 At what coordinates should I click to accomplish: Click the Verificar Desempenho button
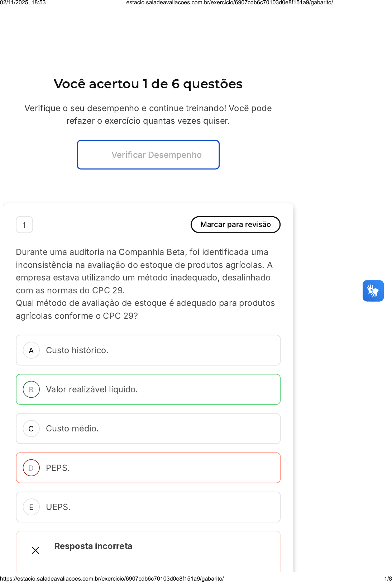tap(148, 155)
